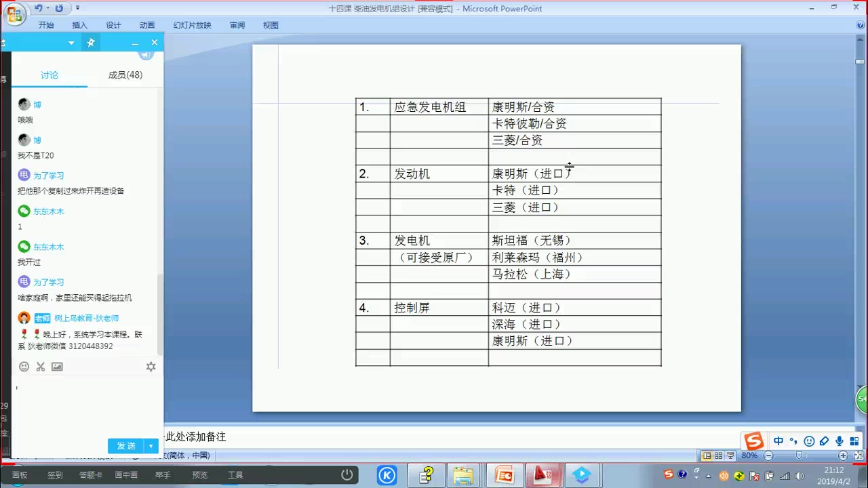Attach an image in chat
The height and width of the screenshot is (488, 868).
click(x=57, y=367)
